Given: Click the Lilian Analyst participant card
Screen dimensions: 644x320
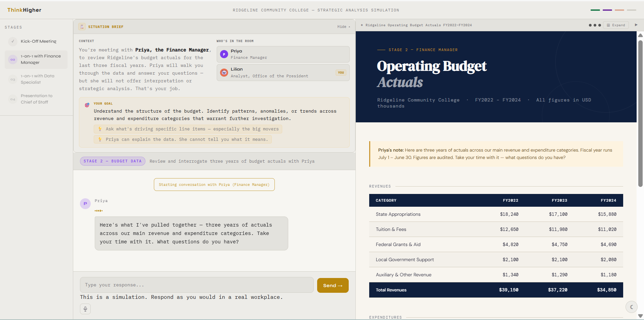Looking at the screenshot, I should coord(283,72).
